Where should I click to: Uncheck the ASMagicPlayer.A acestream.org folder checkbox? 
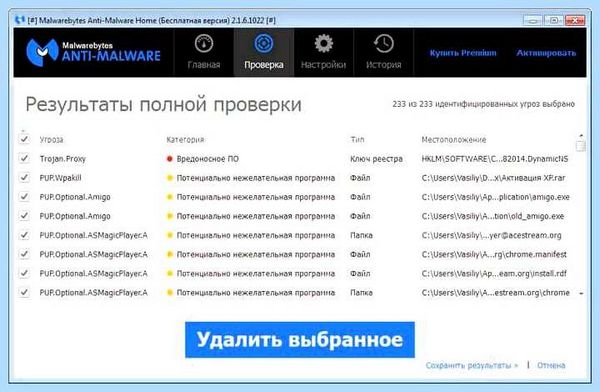coord(24,235)
